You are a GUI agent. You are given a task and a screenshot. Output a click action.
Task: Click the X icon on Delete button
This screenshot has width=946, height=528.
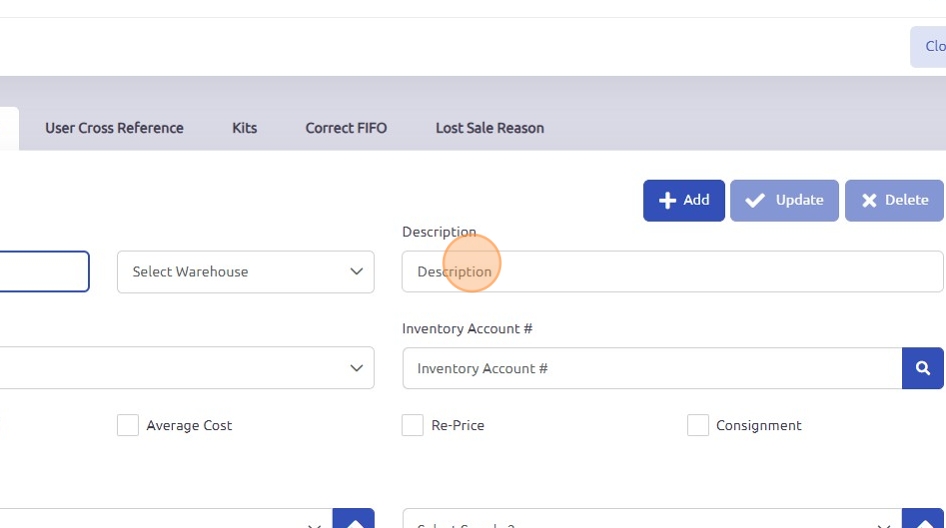point(869,200)
